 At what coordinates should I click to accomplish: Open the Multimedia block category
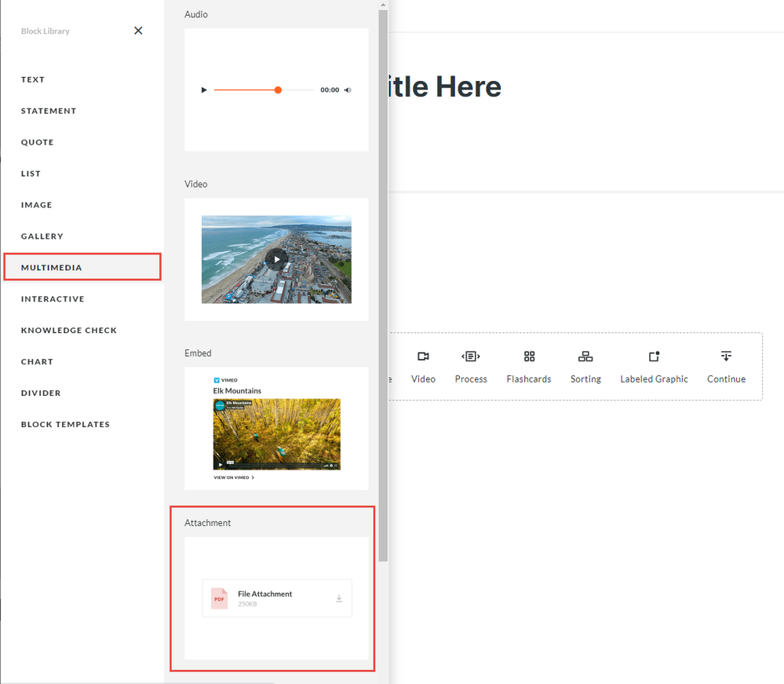(52, 268)
